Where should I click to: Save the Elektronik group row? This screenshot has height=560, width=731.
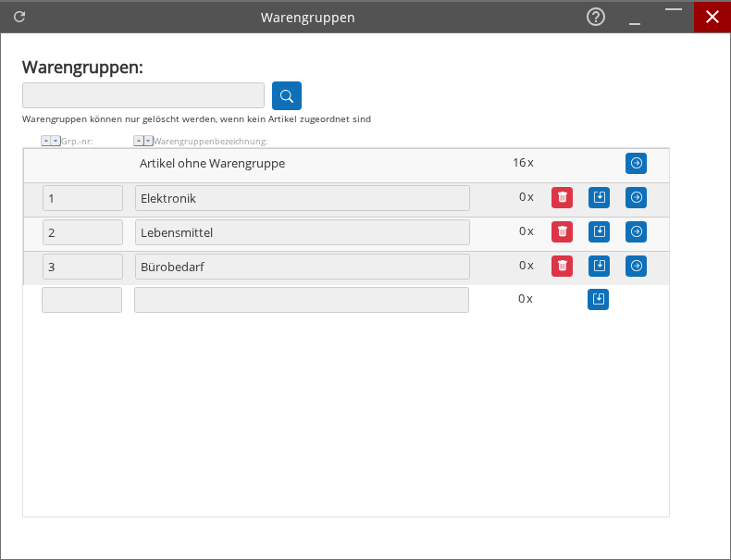tap(599, 197)
